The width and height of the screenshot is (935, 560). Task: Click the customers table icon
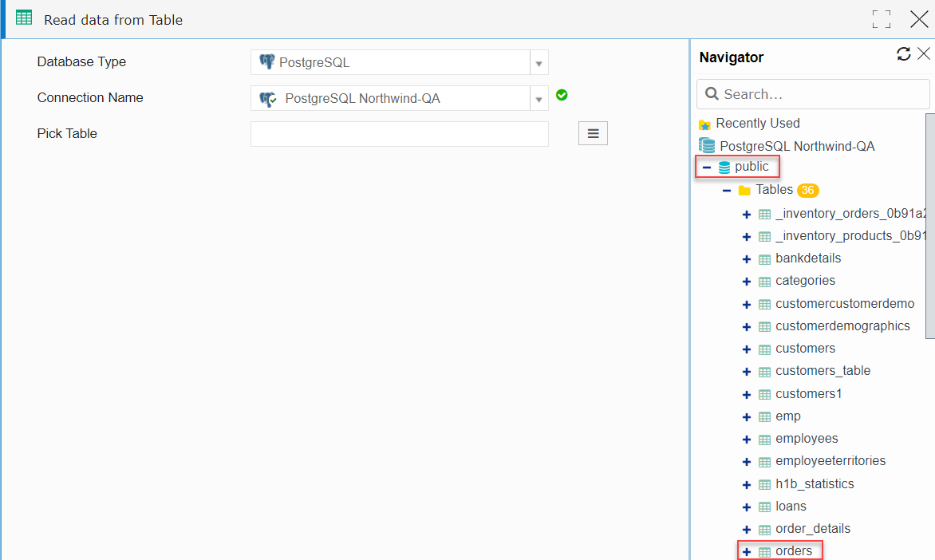(764, 349)
